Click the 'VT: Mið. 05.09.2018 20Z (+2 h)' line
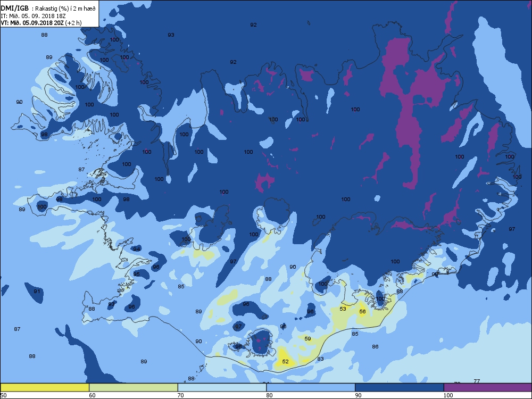The height and width of the screenshot is (399, 532). point(41,23)
